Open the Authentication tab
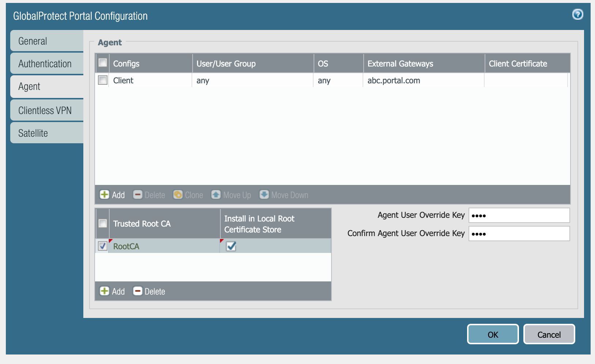The width and height of the screenshot is (595, 364). 47,64
